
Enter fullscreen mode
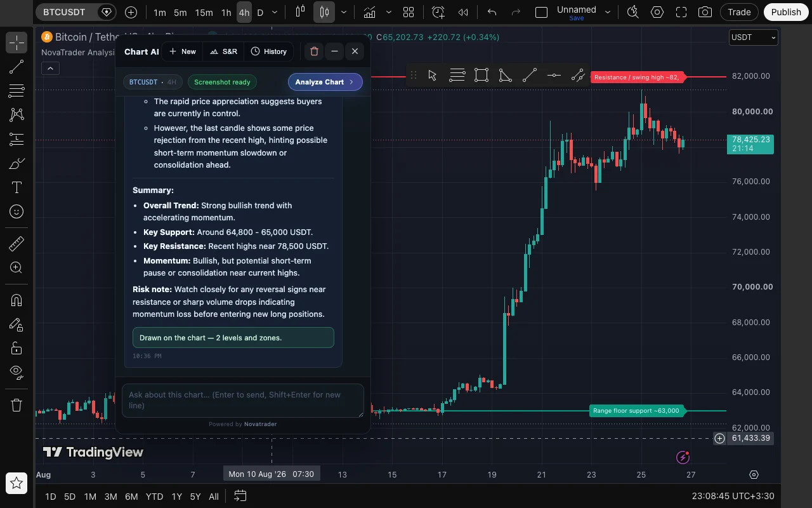pyautogui.click(x=681, y=12)
